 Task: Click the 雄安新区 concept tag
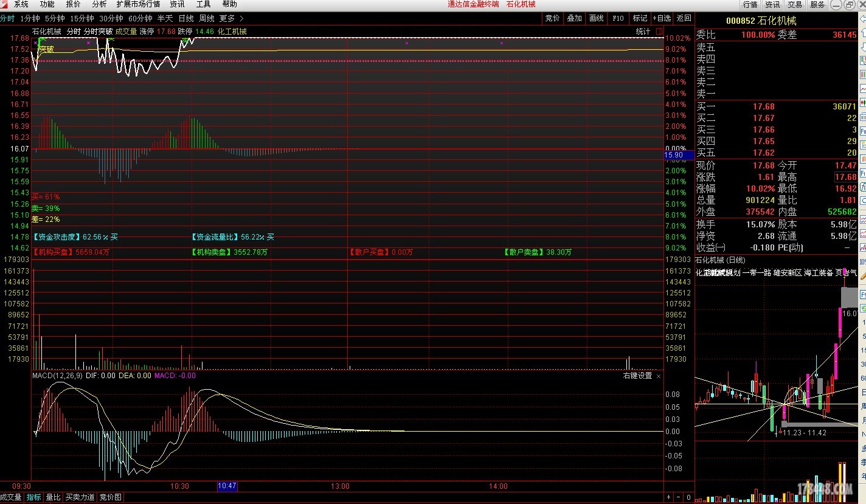click(788, 273)
